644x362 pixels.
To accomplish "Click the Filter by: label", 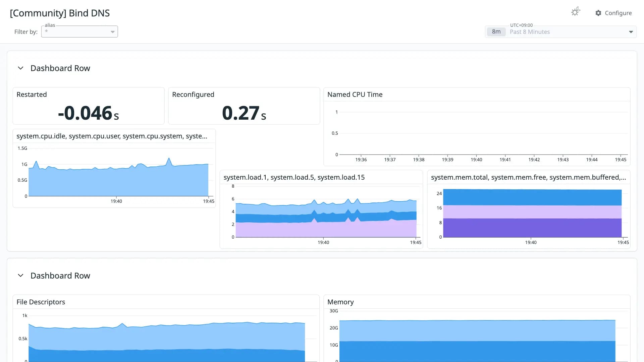I will [x=26, y=32].
